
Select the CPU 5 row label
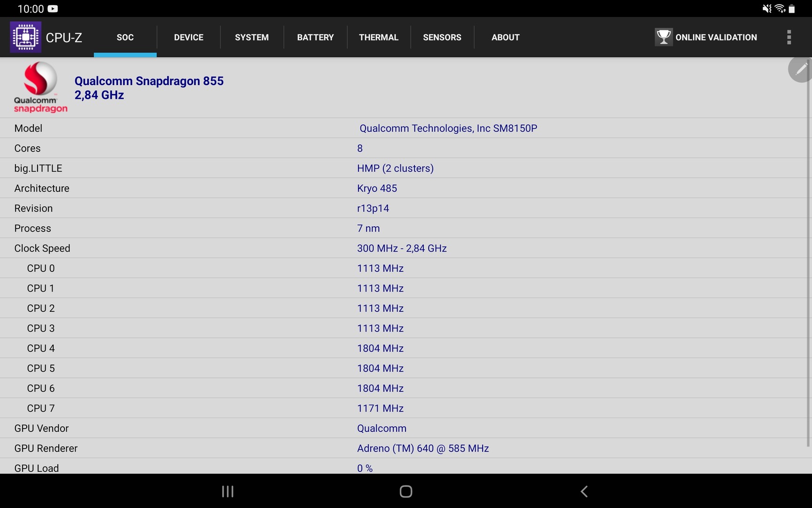click(x=41, y=368)
